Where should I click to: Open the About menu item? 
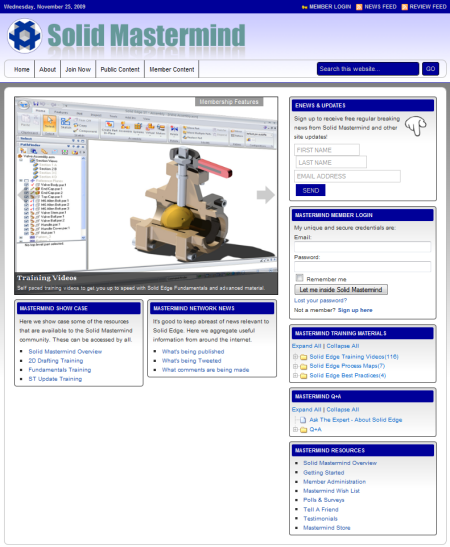coord(47,69)
